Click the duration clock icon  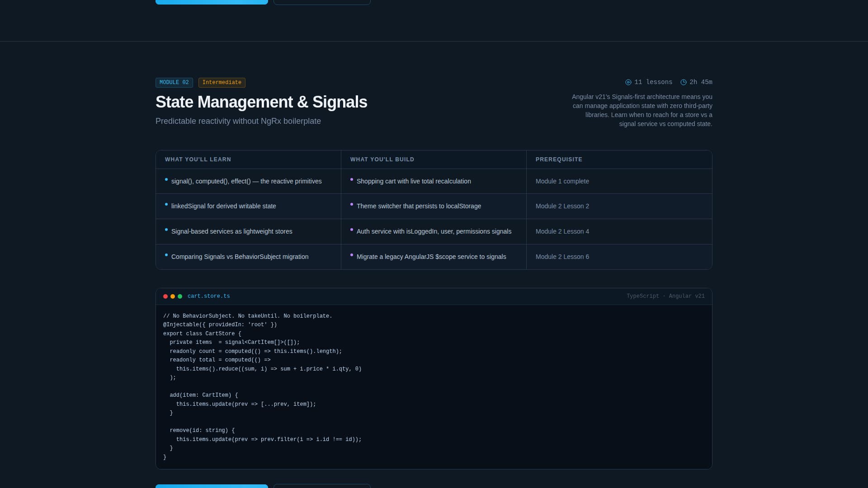(683, 82)
